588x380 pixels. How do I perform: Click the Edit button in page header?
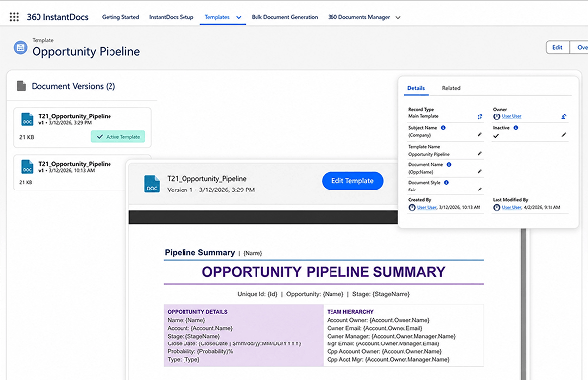point(557,47)
